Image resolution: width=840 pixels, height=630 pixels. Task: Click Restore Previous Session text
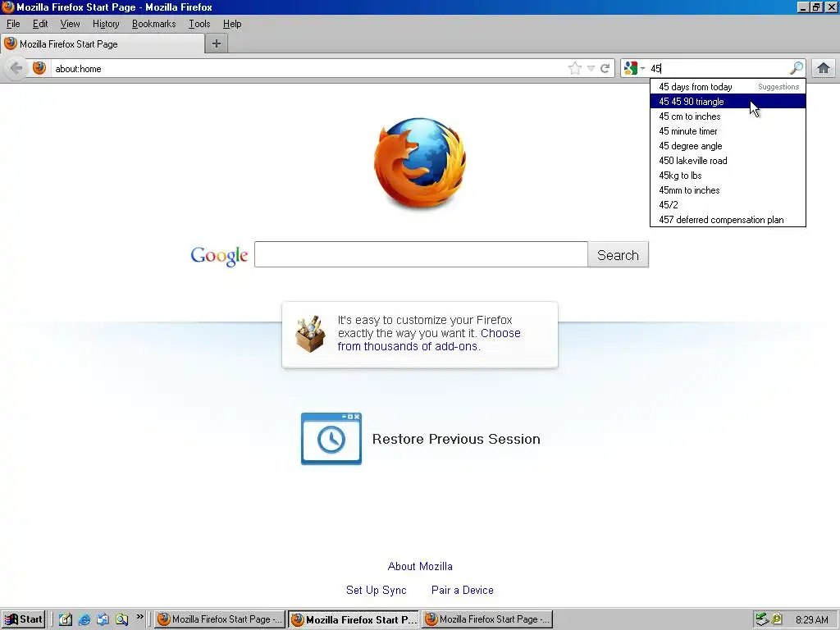[456, 439]
